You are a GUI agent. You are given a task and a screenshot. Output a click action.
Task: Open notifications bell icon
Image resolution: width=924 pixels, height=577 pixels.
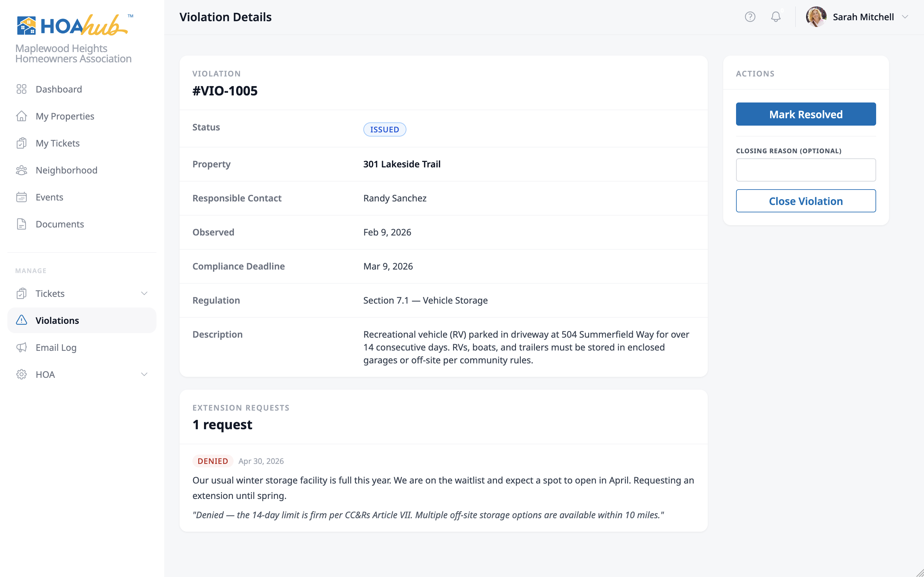776,17
